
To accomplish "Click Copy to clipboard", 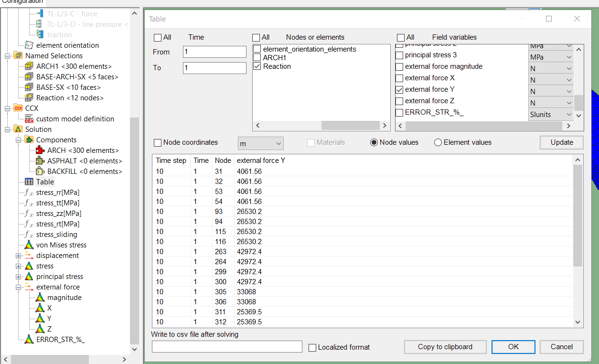I will (445, 347).
